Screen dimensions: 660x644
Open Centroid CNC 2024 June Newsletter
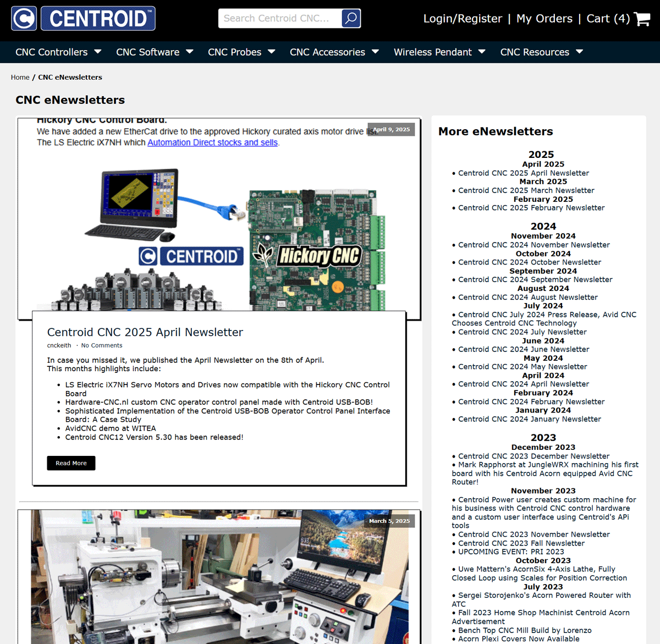tap(524, 350)
